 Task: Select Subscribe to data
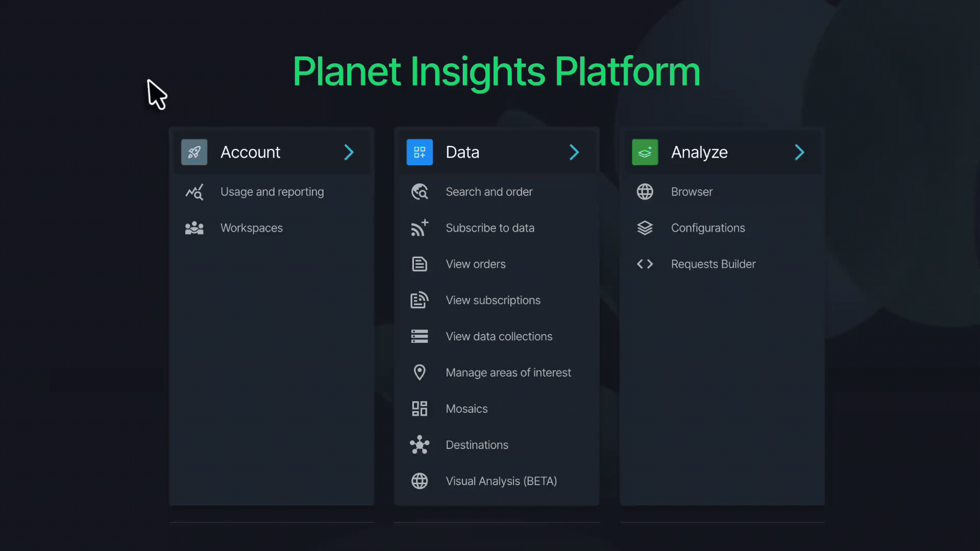[x=490, y=228]
